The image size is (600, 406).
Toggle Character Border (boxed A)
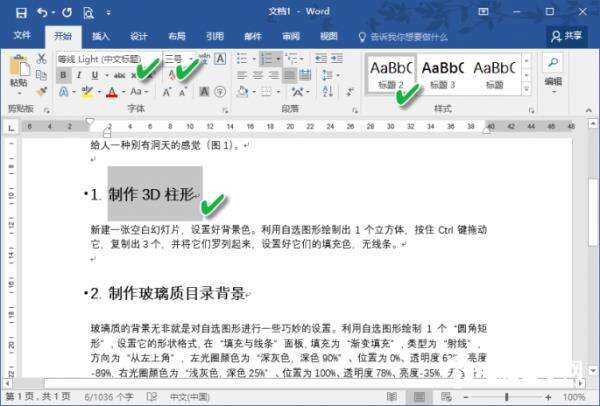(220, 59)
